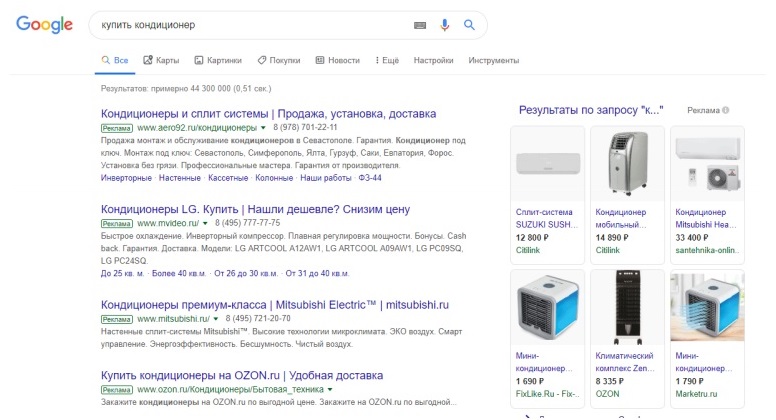Switch to the Картинки tab

218,60
